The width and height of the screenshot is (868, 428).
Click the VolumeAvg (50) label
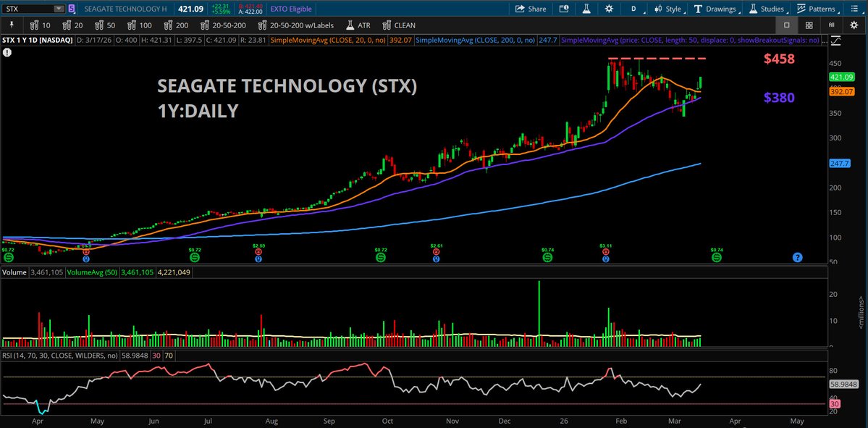click(92, 272)
